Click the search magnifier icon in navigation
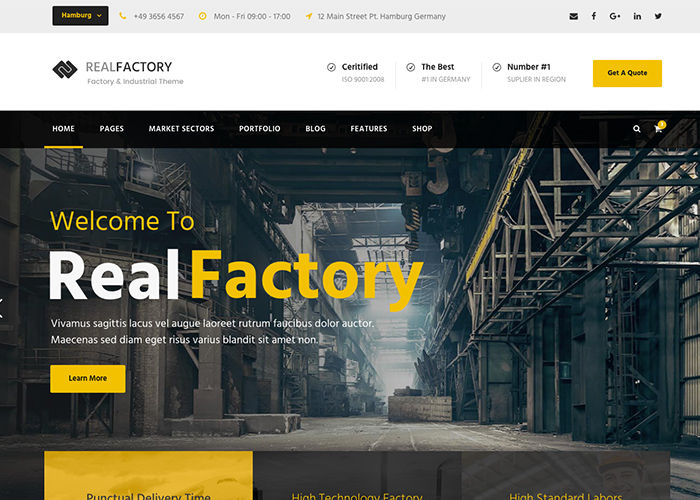Screen dimensions: 700x500 [x=637, y=129]
